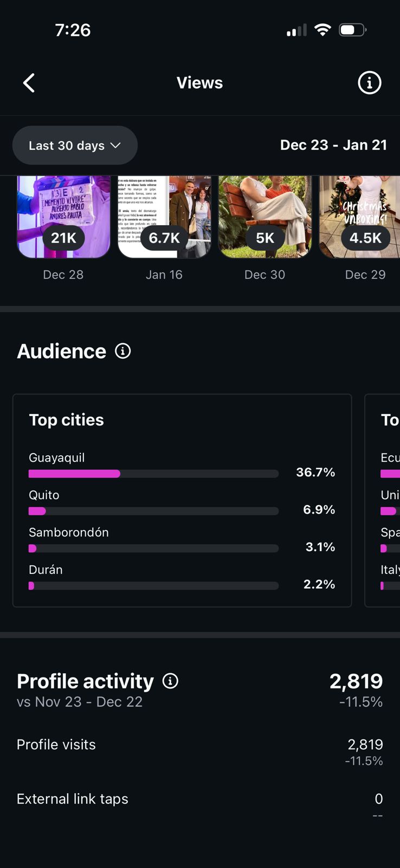Viewport: 400px width, 868px height.
Task: Select the Guayaquil percentage bar
Action: click(153, 474)
